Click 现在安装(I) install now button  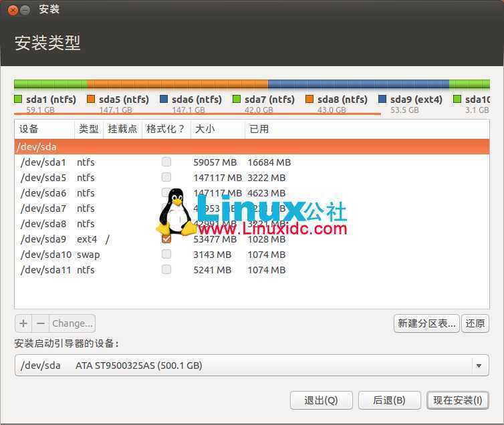tap(458, 400)
